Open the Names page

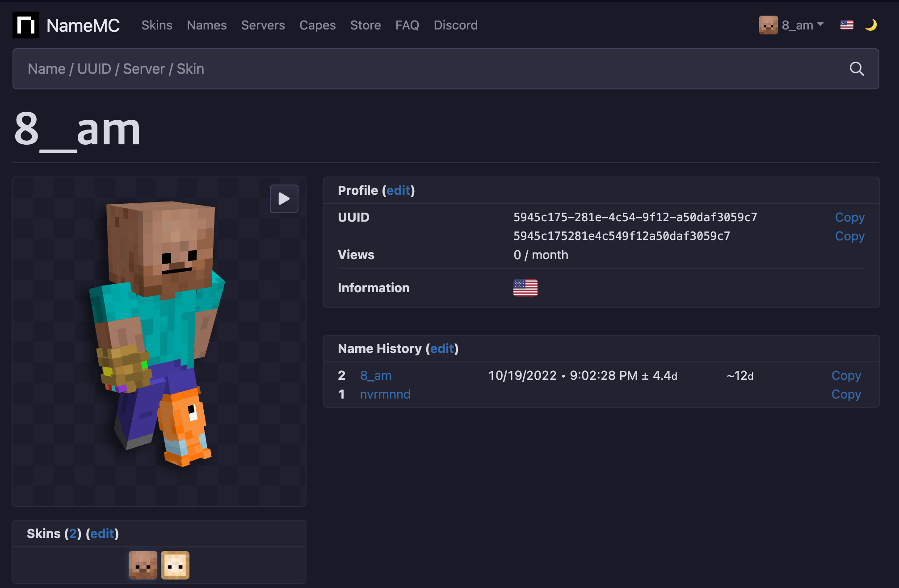click(x=207, y=25)
